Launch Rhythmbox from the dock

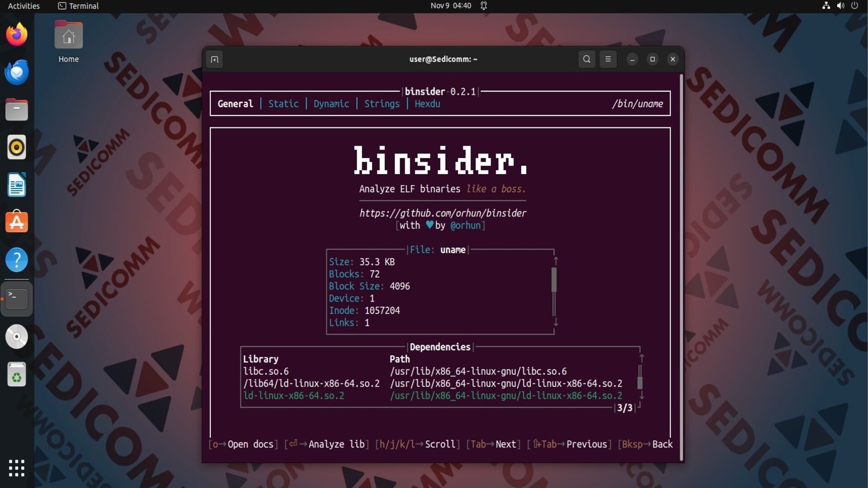coord(17,147)
